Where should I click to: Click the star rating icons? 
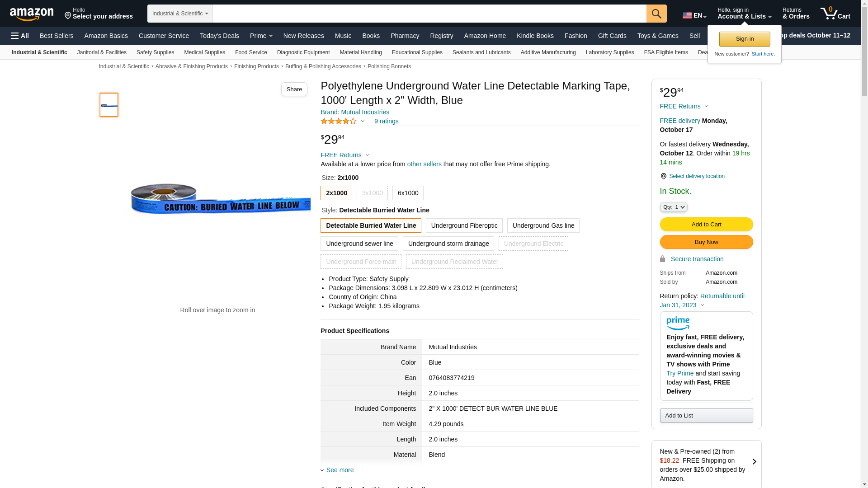click(339, 121)
